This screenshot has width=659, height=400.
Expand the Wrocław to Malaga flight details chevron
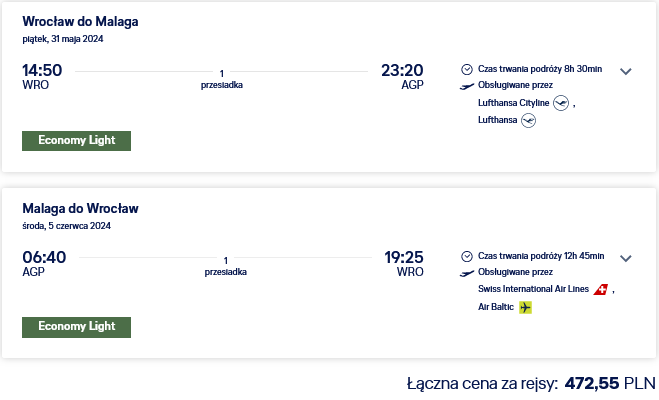tap(625, 71)
